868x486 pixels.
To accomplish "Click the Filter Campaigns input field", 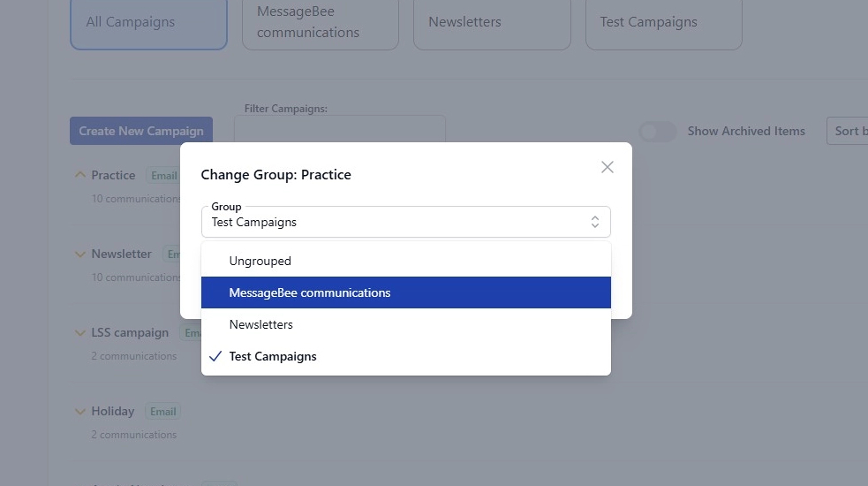I will [x=340, y=130].
